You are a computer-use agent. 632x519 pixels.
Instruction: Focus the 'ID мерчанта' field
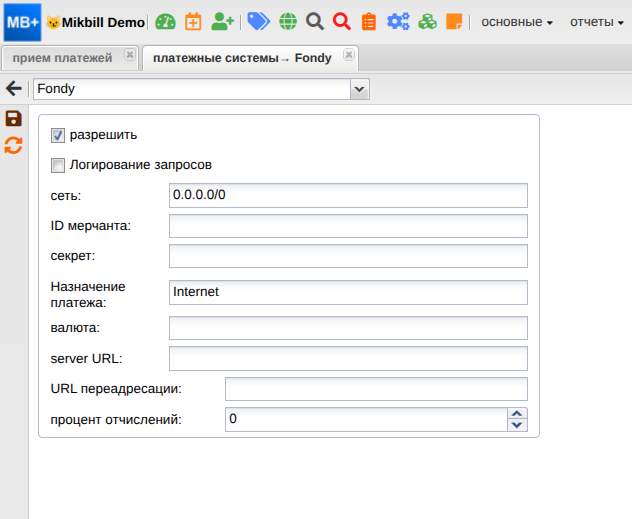click(348, 226)
